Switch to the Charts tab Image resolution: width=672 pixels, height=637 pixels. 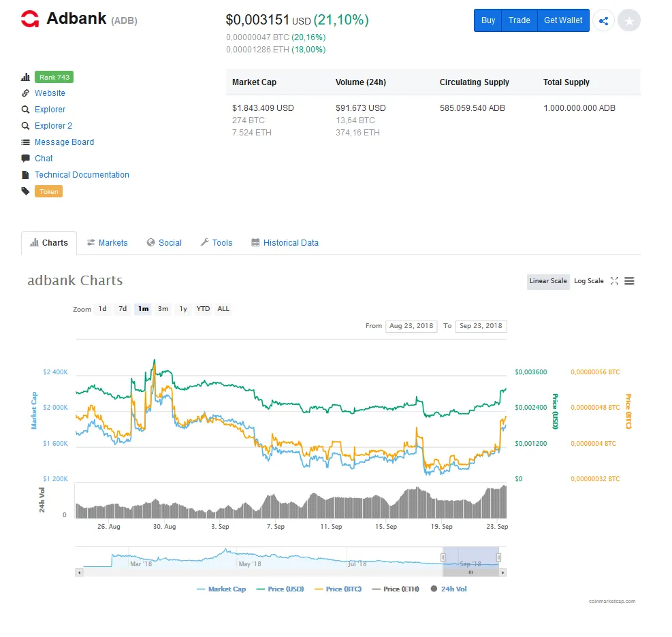(x=49, y=243)
